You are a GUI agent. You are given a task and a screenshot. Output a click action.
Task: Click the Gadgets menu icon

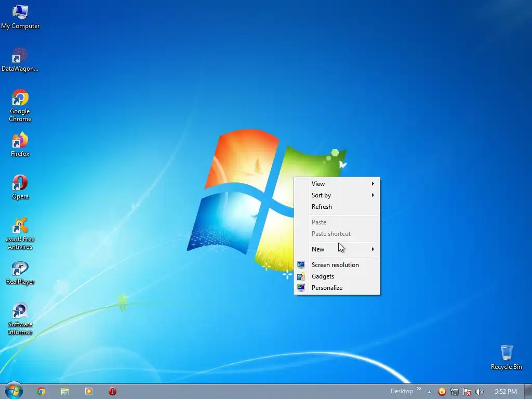301,276
